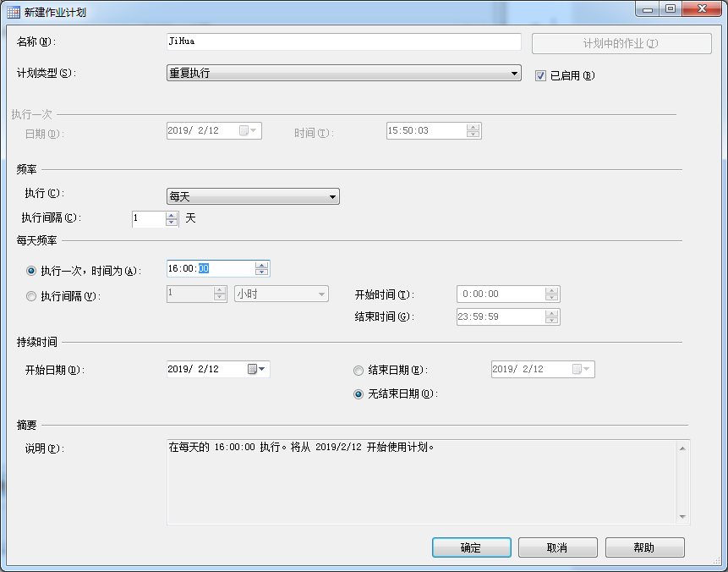Screen dimensions: 728x572
Task: Decrease the 执行间隔 days spinner value
Action: pyautogui.click(x=172, y=223)
